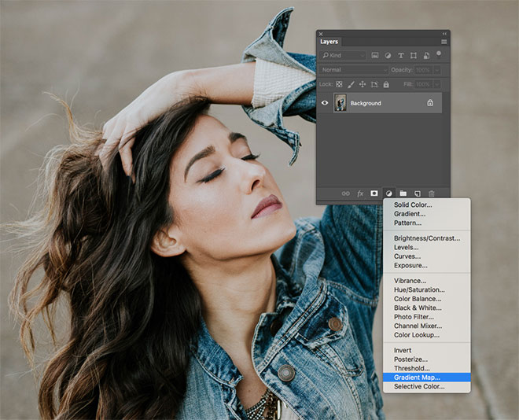Toggle the lock all icon

point(388,84)
